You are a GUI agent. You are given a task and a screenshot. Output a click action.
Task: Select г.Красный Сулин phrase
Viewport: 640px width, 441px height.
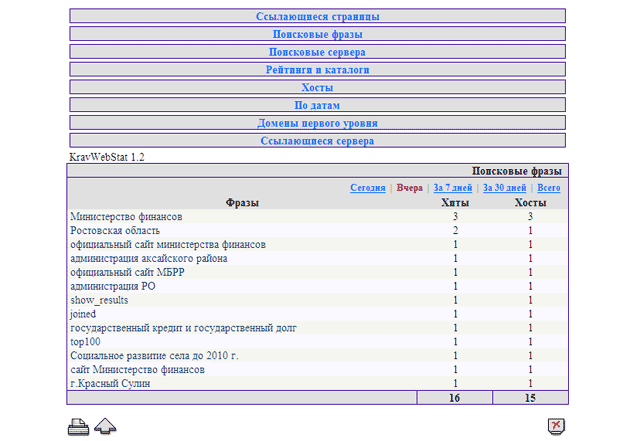pos(110,383)
